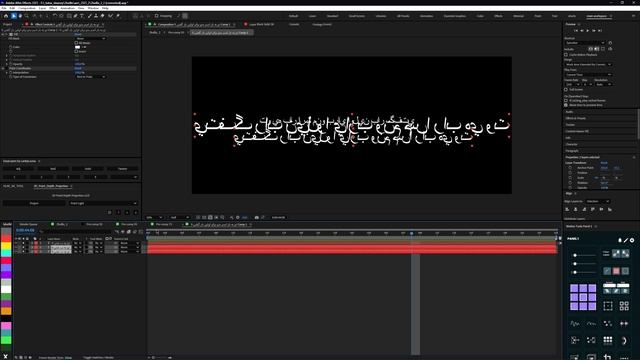Enable Full Screen checkbox in Preview
The height and width of the screenshot is (360, 640).
[x=566, y=89]
